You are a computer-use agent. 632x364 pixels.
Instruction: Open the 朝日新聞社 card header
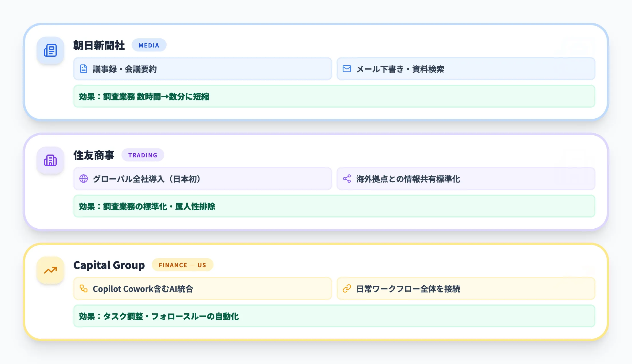pos(99,45)
